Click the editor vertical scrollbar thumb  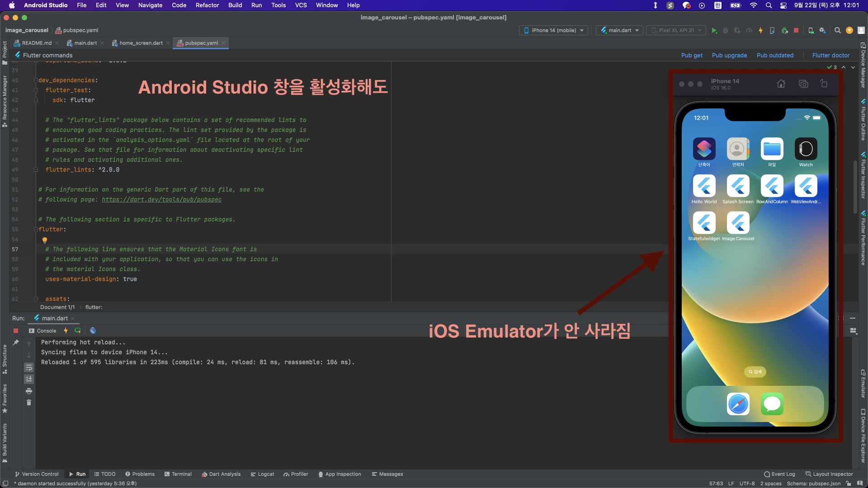(x=855, y=186)
